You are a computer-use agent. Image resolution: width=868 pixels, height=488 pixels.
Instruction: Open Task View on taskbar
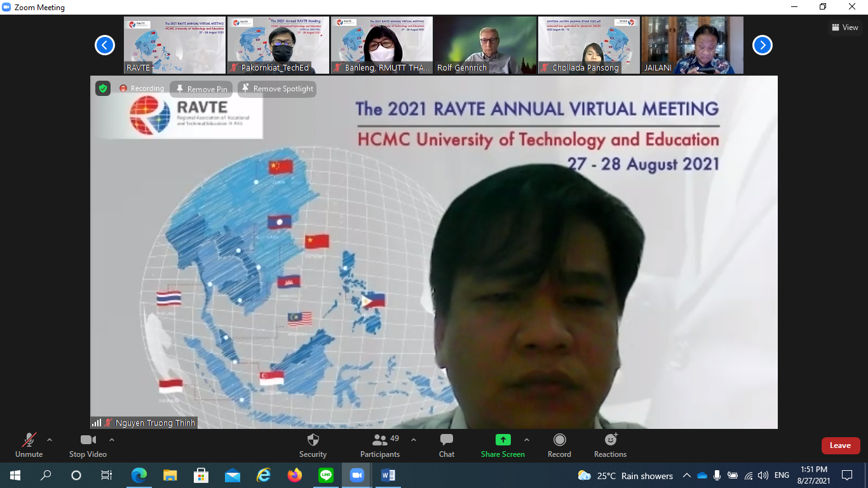tap(107, 475)
